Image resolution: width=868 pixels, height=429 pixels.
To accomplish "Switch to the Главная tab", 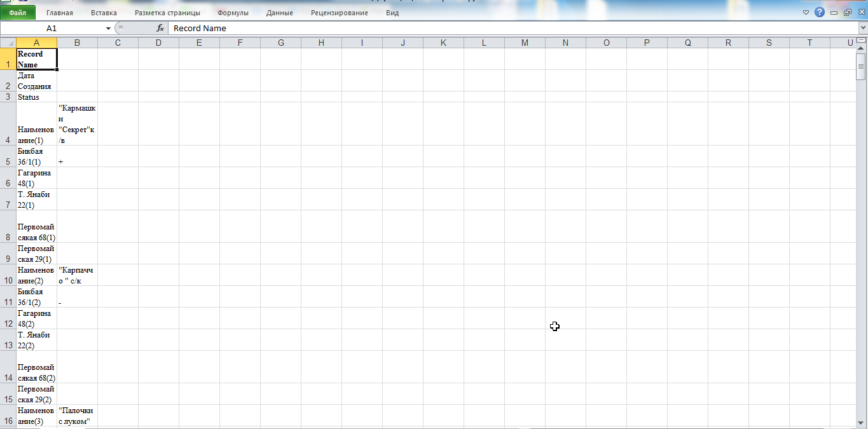I will [59, 13].
